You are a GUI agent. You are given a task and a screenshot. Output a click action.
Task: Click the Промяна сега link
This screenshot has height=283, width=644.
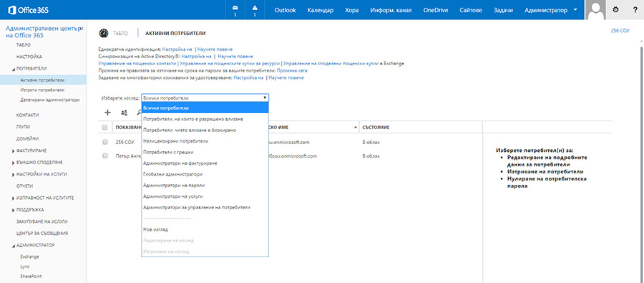[x=292, y=71]
